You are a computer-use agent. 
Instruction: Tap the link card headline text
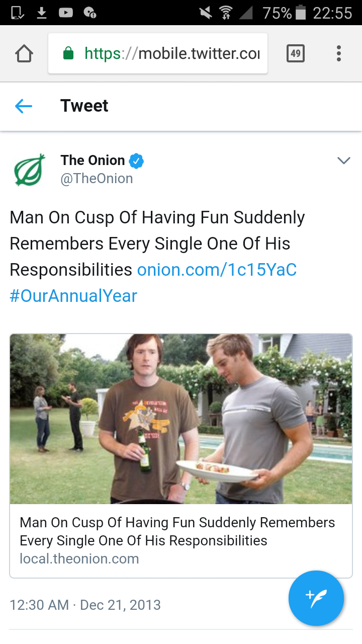click(177, 531)
